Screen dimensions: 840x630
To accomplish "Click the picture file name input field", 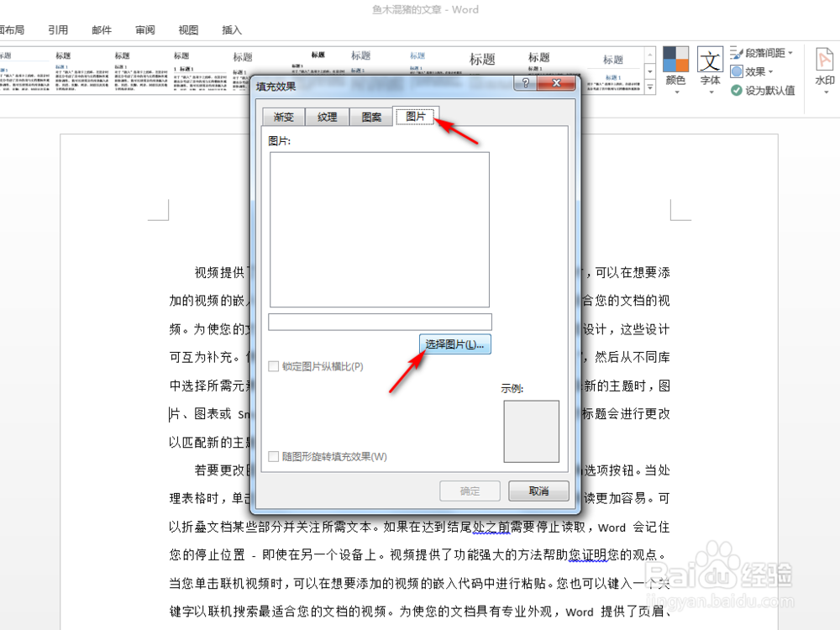I will click(379, 321).
